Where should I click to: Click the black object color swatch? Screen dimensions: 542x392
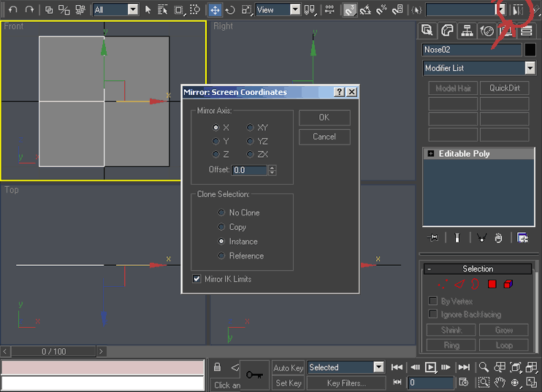(x=530, y=50)
